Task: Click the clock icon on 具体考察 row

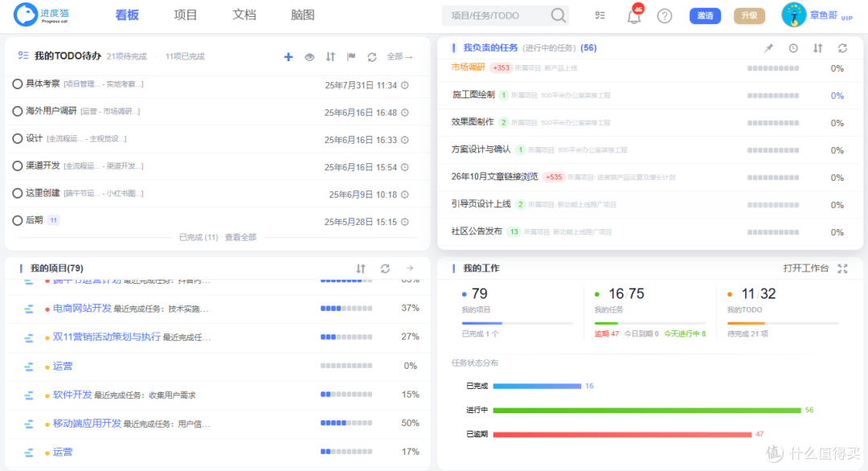Action: coord(405,85)
